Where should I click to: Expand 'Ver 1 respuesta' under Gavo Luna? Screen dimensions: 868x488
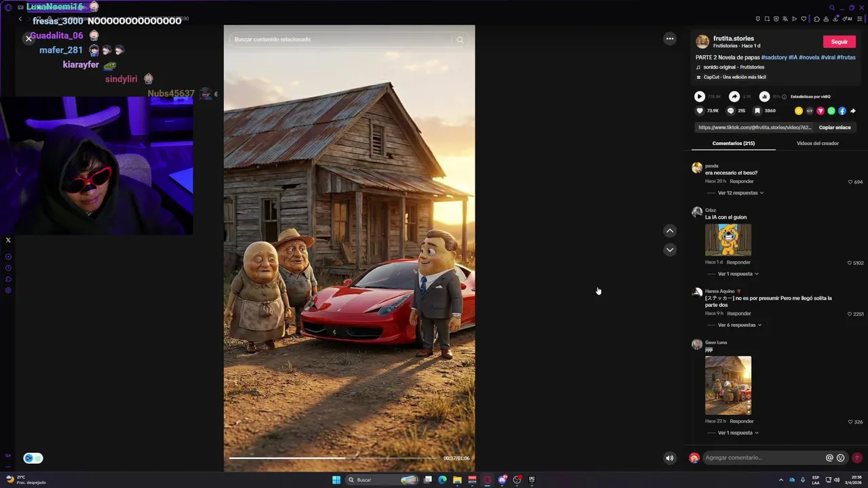tap(738, 433)
